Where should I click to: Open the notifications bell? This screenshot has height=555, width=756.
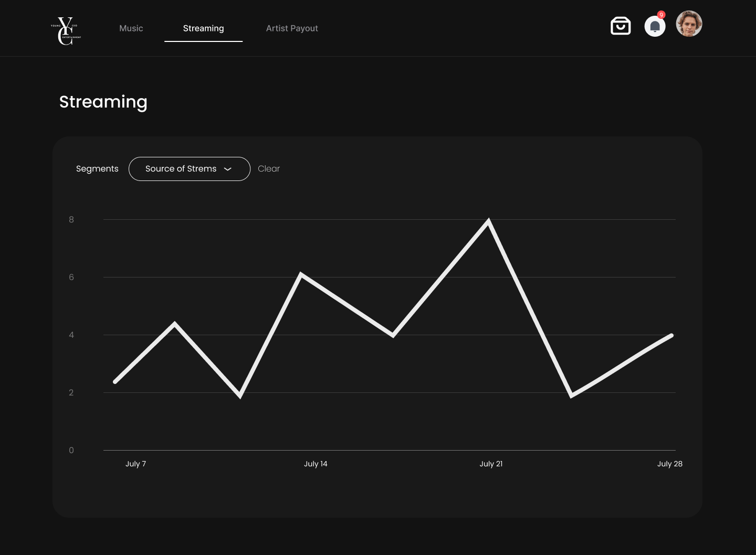655,26
